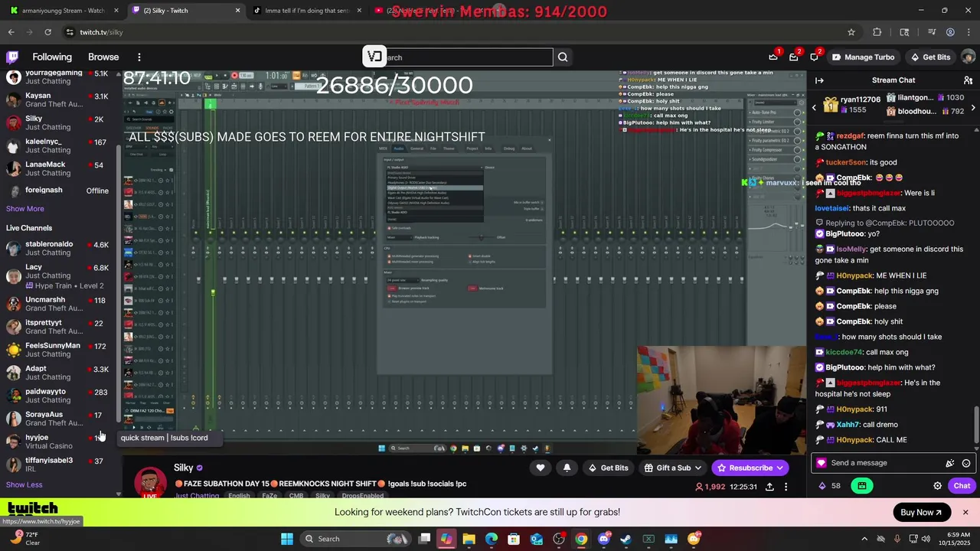Click the Silky channel name below the stream
The width and height of the screenshot is (980, 551).
[184, 468]
